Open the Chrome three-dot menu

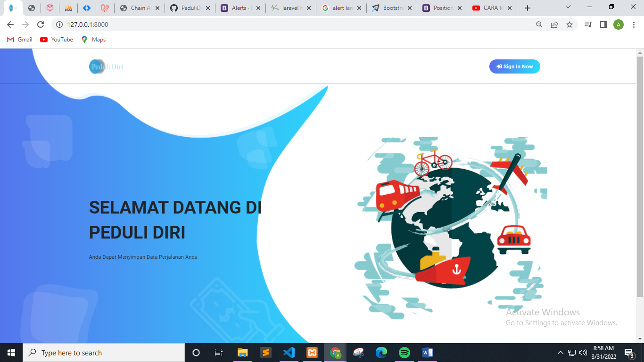[x=633, y=25]
